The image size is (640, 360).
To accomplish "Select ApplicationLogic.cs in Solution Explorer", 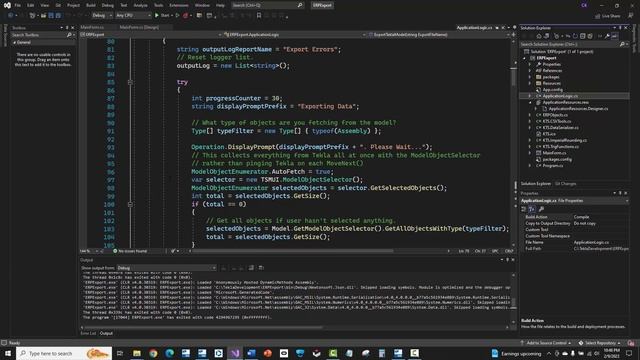I will (x=560, y=96).
